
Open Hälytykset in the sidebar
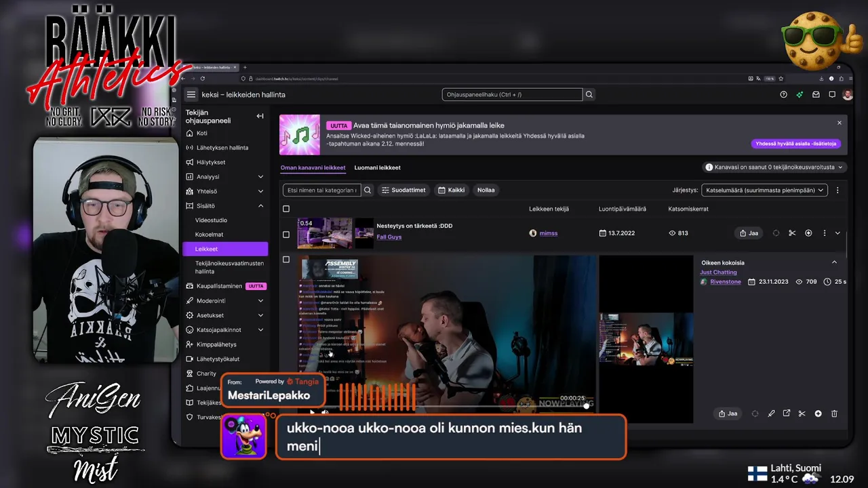click(x=210, y=163)
